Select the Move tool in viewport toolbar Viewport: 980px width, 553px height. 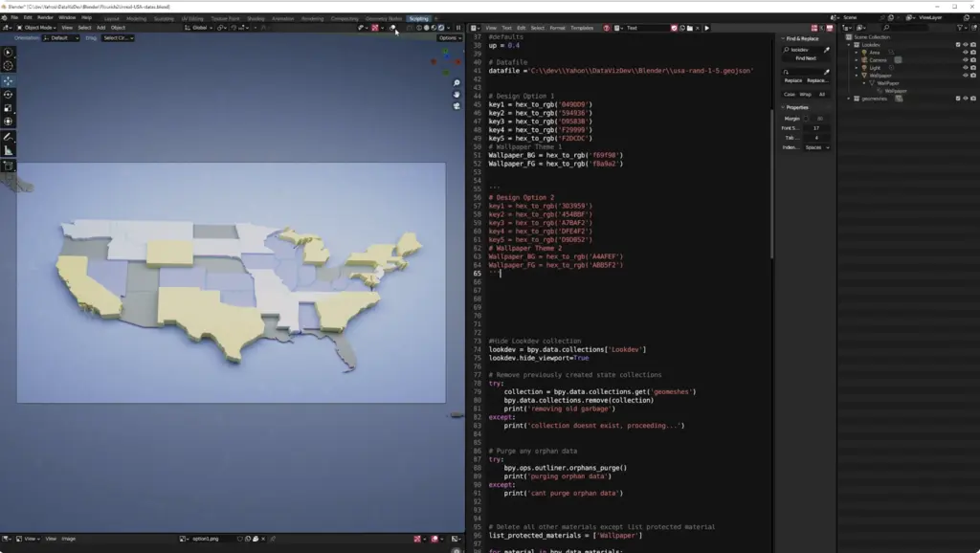click(x=8, y=81)
